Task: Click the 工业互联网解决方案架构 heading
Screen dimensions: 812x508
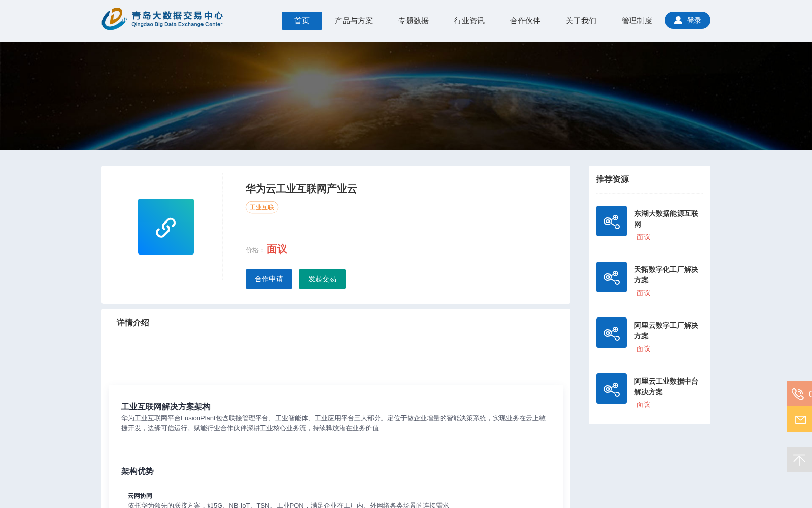Action: coord(166,407)
